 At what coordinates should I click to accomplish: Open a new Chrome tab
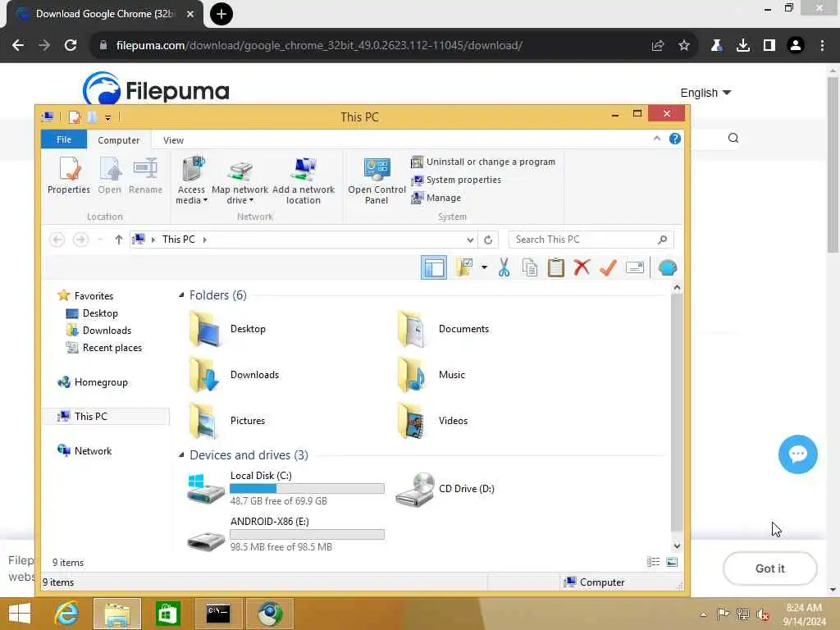(x=221, y=14)
